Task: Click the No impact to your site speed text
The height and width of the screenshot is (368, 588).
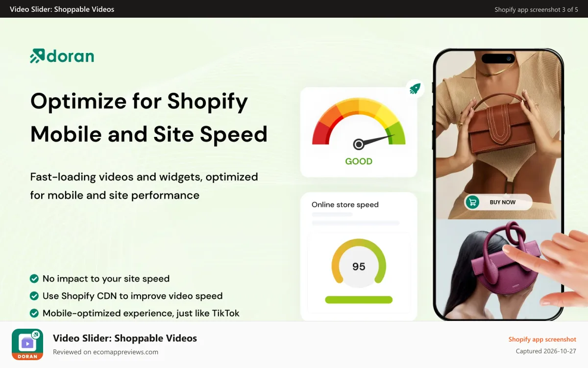Action: point(106,279)
